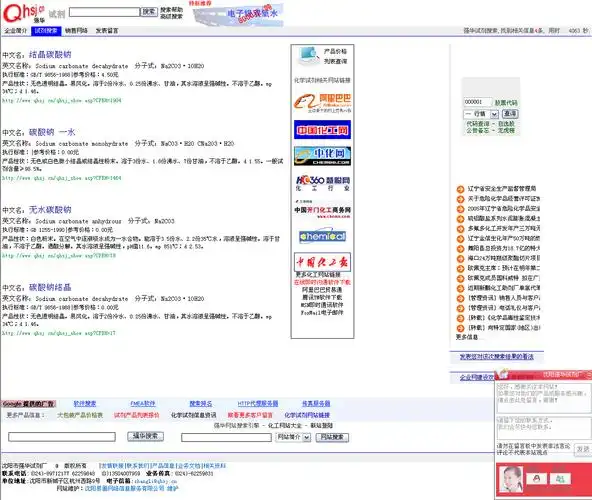
Task: Click stock code field showing 000001
Action: [x=478, y=102]
